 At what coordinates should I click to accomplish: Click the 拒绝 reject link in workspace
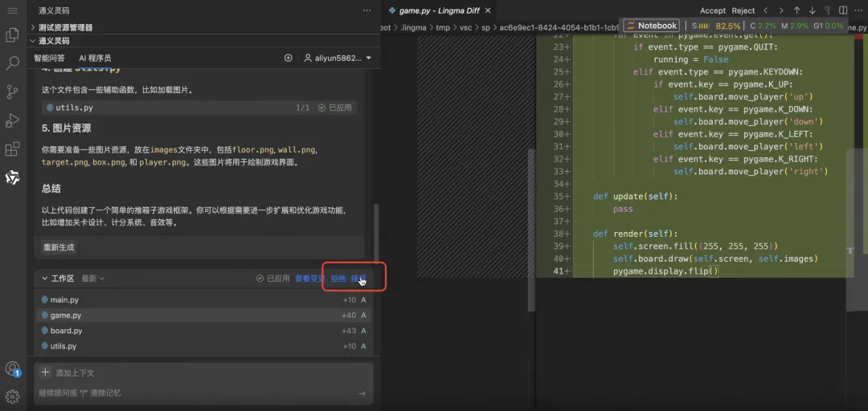tap(338, 279)
